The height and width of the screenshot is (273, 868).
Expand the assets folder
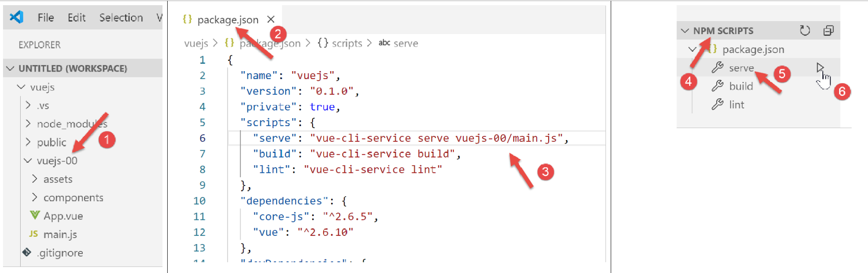(x=35, y=179)
